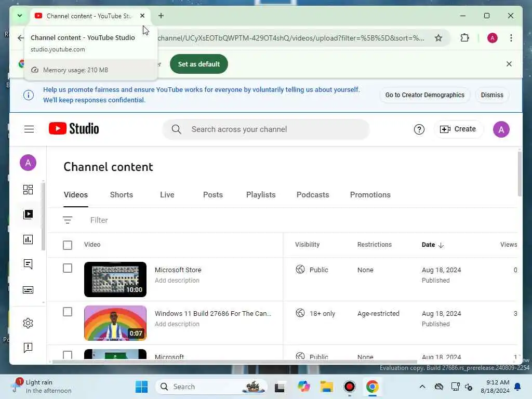Switch to the Shorts tab
This screenshot has width=532, height=399.
click(x=122, y=195)
